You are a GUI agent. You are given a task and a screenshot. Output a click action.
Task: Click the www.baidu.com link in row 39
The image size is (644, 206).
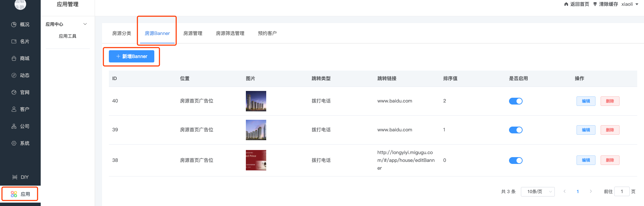pos(395,130)
